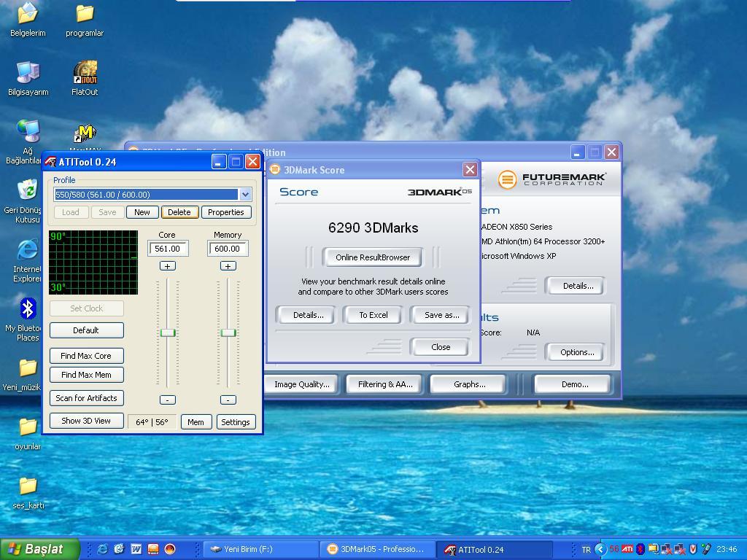Screen dimensions: 747x560
Task: Click the 64° | 56° temperature readout
Action: [x=152, y=422]
